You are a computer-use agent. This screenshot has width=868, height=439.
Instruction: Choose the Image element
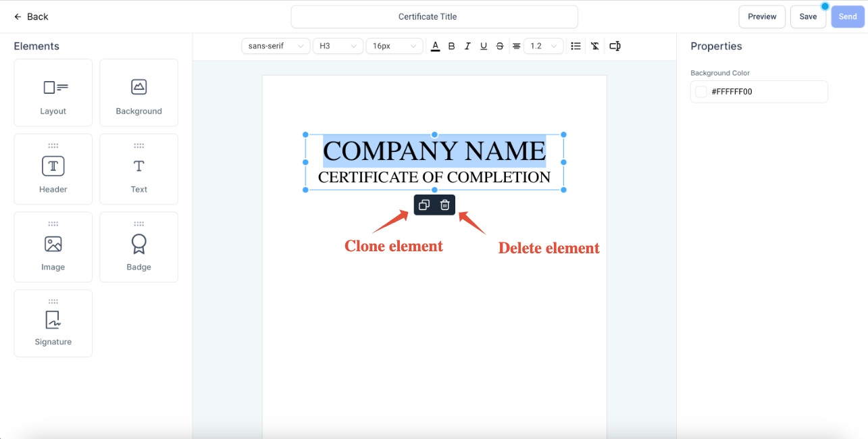[x=53, y=248]
